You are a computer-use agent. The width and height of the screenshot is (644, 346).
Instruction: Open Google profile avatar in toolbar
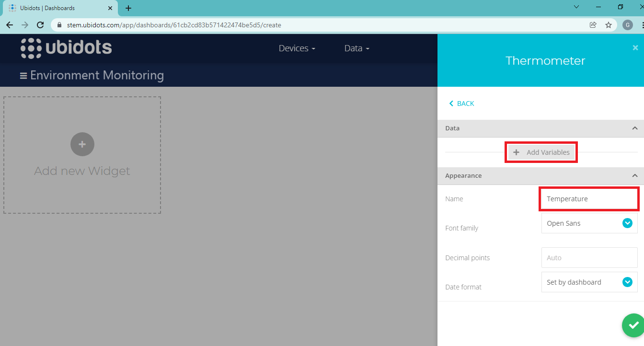tap(627, 25)
